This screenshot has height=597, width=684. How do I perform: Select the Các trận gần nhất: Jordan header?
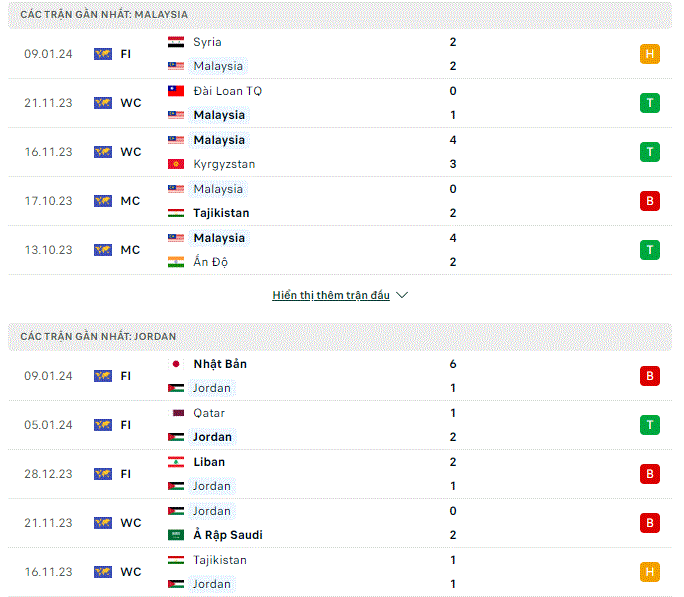[340, 337]
